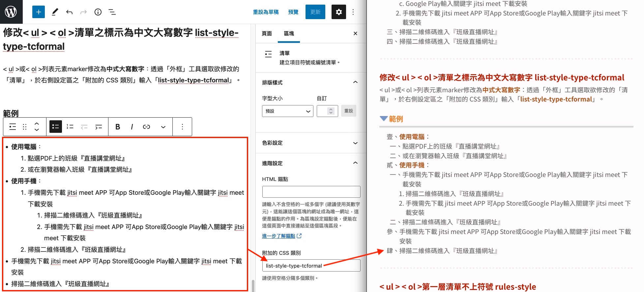Switch to the 頁面 tab
The image size is (644, 292).
point(267,33)
